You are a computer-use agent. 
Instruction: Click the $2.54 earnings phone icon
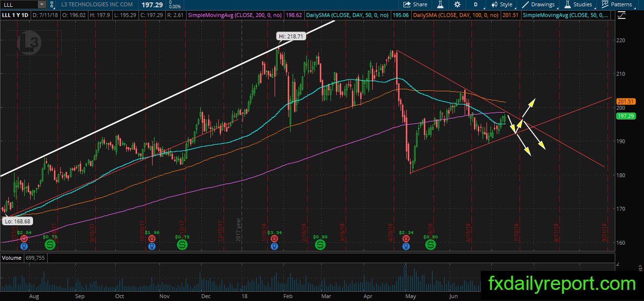tap(24, 239)
